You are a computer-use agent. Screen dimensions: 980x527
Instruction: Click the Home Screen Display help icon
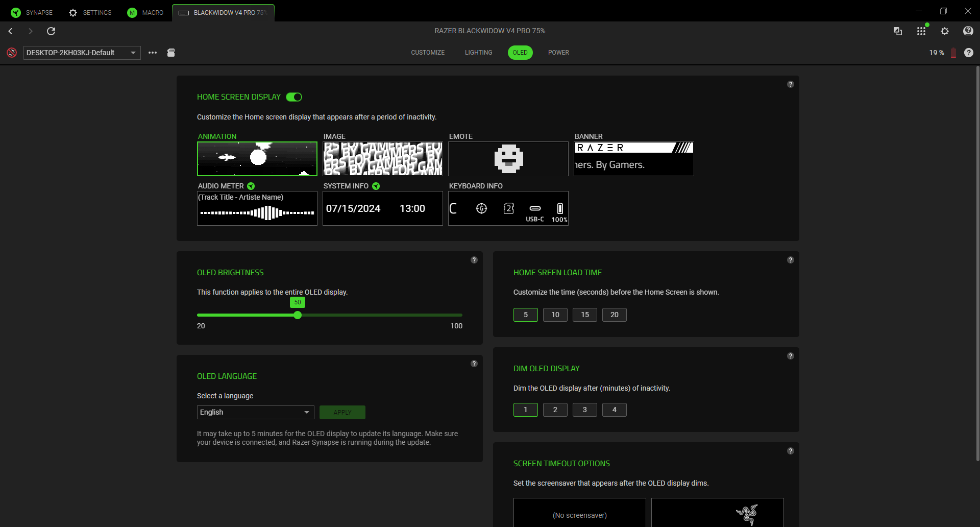[x=790, y=84]
